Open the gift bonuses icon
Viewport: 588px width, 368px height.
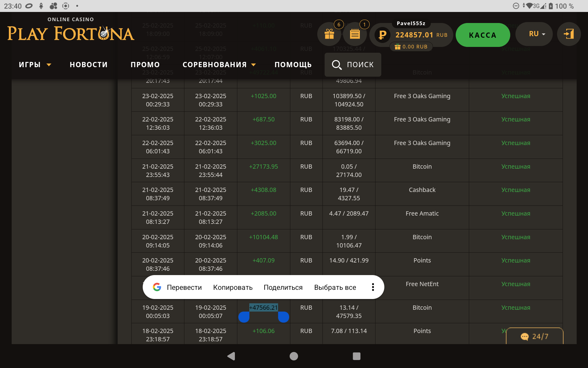point(329,34)
